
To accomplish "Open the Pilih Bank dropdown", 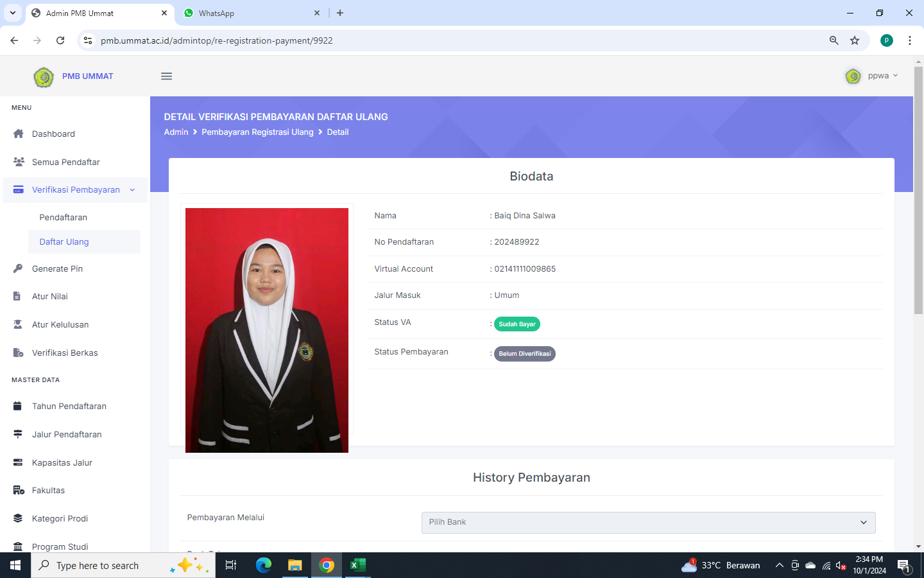I will point(648,522).
